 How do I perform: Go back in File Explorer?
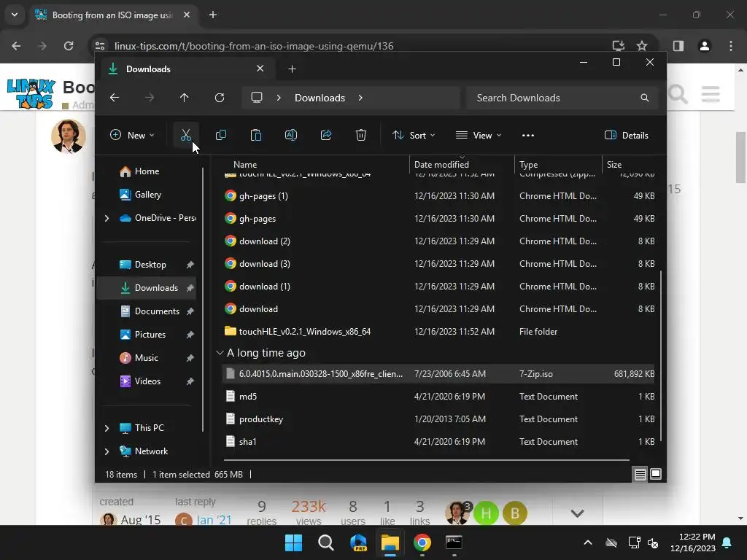(115, 98)
